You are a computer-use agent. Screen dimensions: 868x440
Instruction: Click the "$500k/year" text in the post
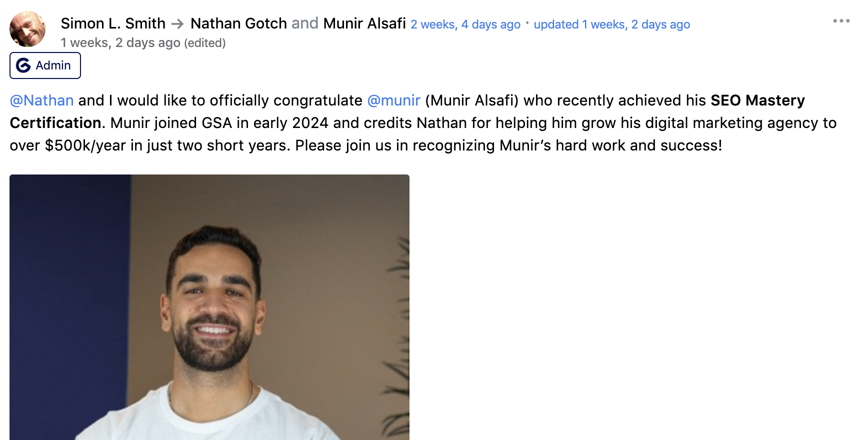click(x=85, y=145)
